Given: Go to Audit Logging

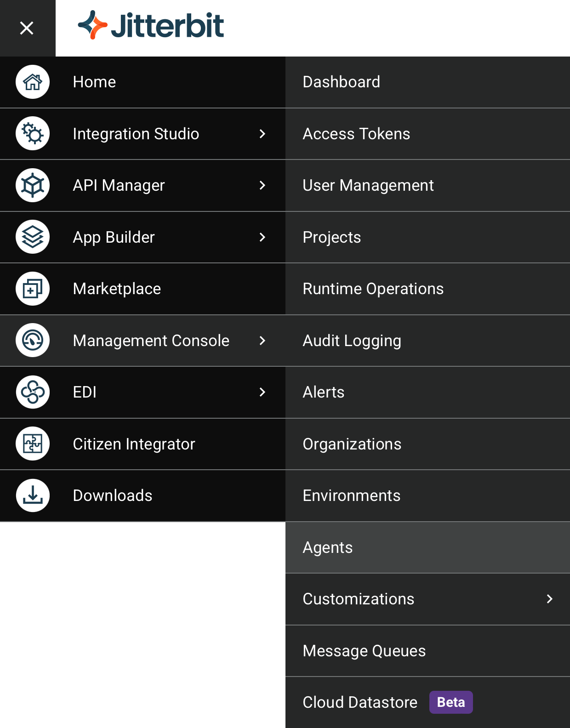Looking at the screenshot, I should (x=427, y=341).
